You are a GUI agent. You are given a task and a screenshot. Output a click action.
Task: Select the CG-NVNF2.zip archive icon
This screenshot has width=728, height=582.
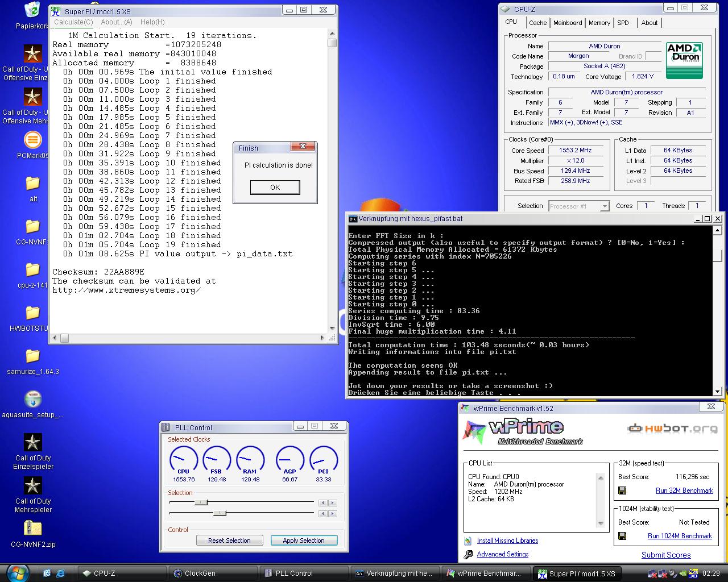(x=32, y=529)
